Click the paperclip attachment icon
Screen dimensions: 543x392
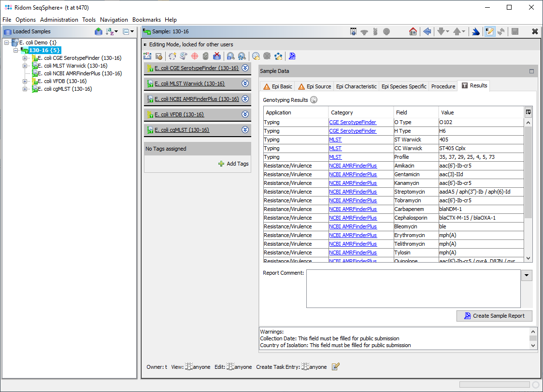point(205,56)
